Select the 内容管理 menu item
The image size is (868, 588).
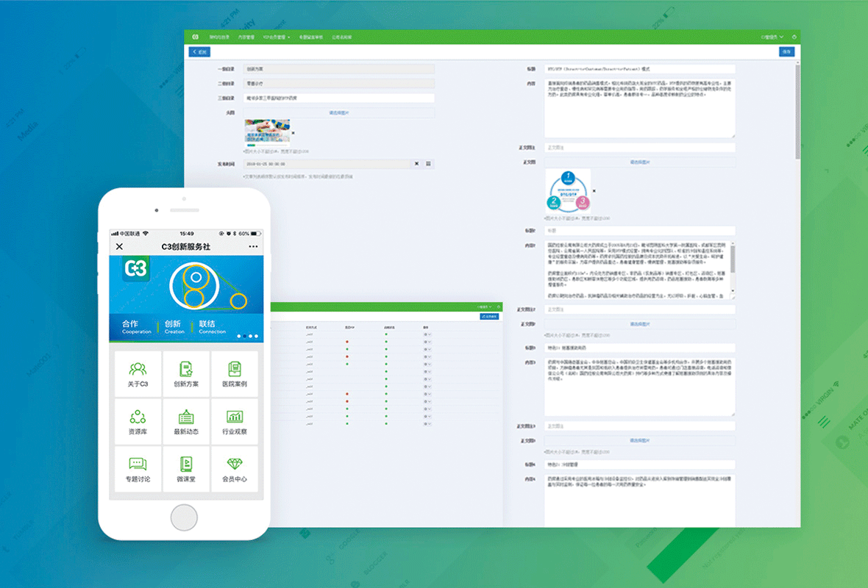(246, 37)
